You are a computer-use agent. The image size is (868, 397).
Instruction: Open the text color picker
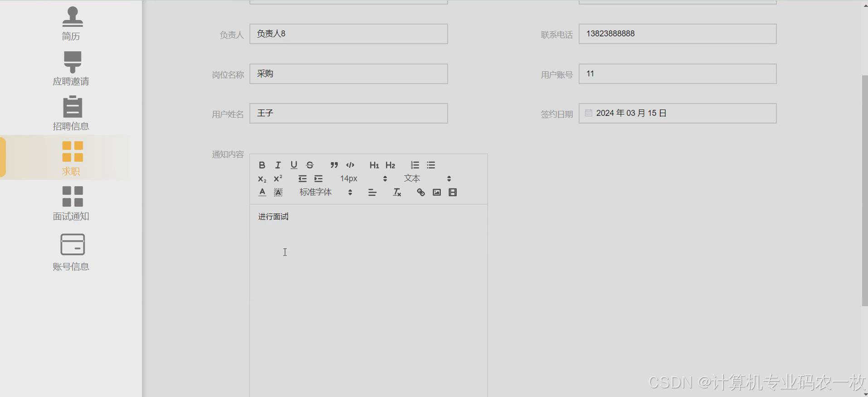point(262,192)
